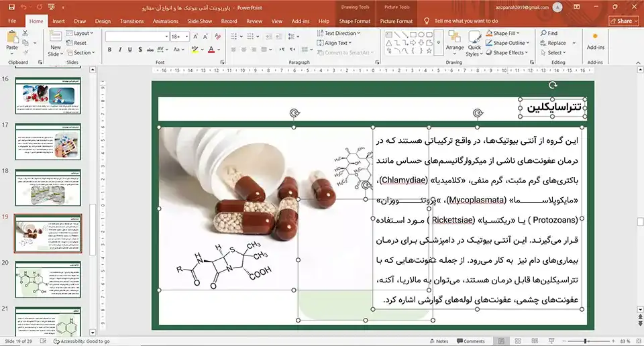Viewport: 644px width, 346px height.
Task: Open the File menu
Action: click(12, 21)
